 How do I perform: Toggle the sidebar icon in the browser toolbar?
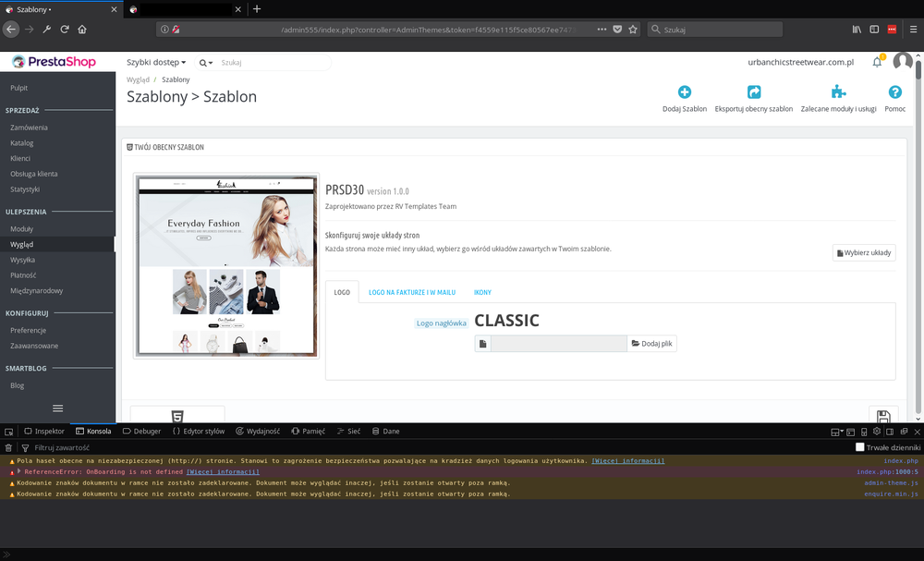point(872,29)
